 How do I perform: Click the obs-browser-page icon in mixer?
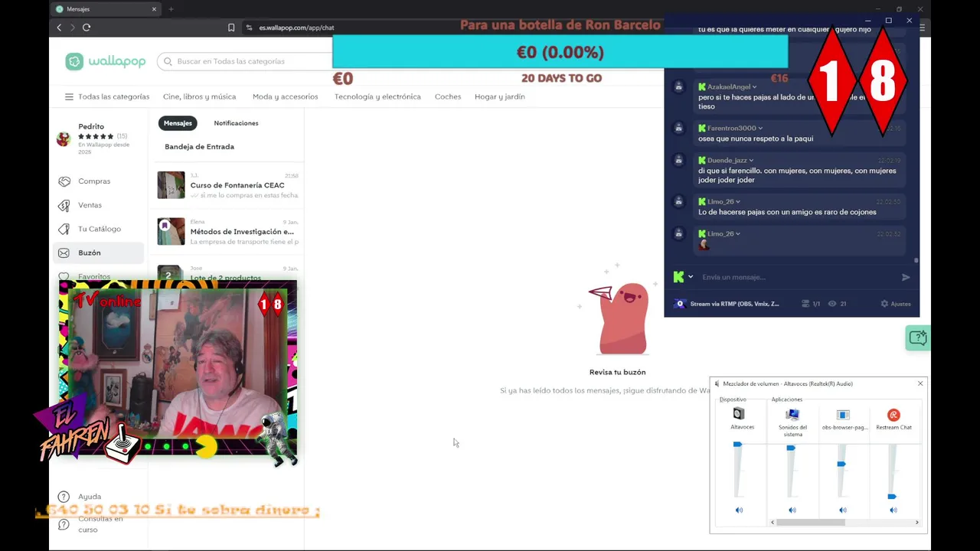coord(843,415)
